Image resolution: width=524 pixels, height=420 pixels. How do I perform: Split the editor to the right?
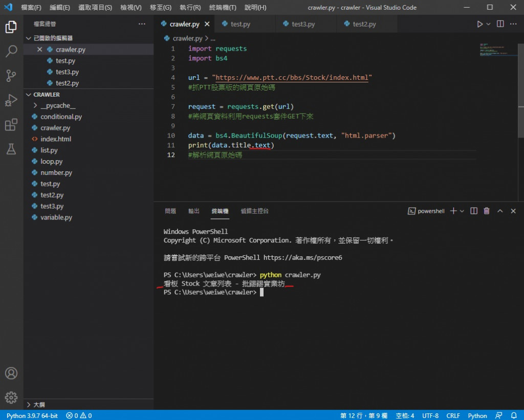tap(500, 24)
